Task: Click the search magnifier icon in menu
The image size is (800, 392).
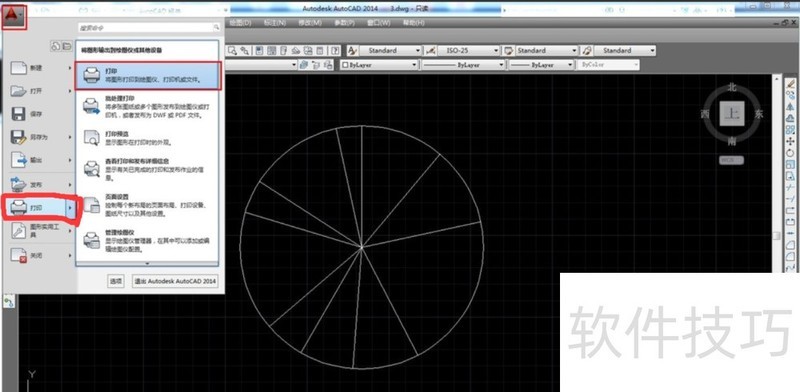Action: tap(216, 27)
